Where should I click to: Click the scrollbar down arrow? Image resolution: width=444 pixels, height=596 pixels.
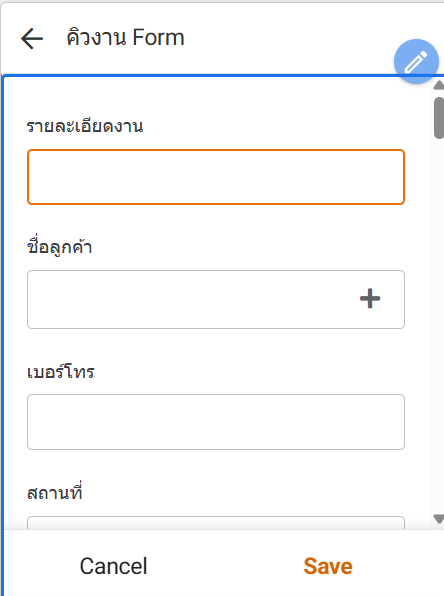coord(439,519)
